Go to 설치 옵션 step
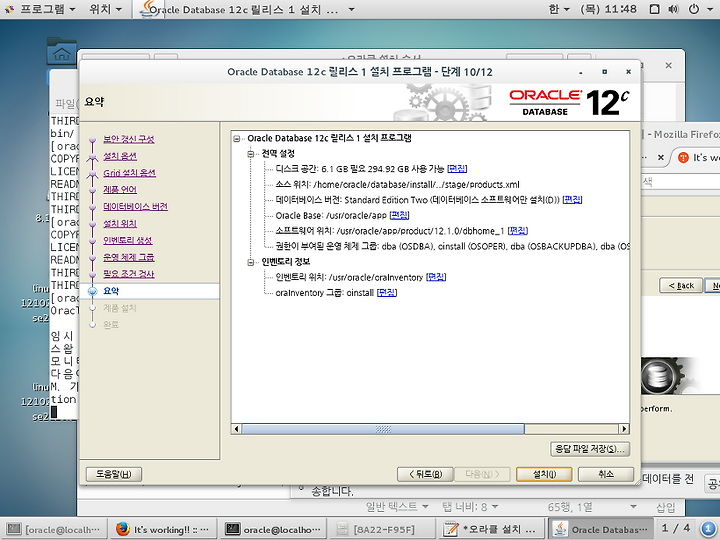Viewport: 720px width, 540px height. tap(120, 156)
